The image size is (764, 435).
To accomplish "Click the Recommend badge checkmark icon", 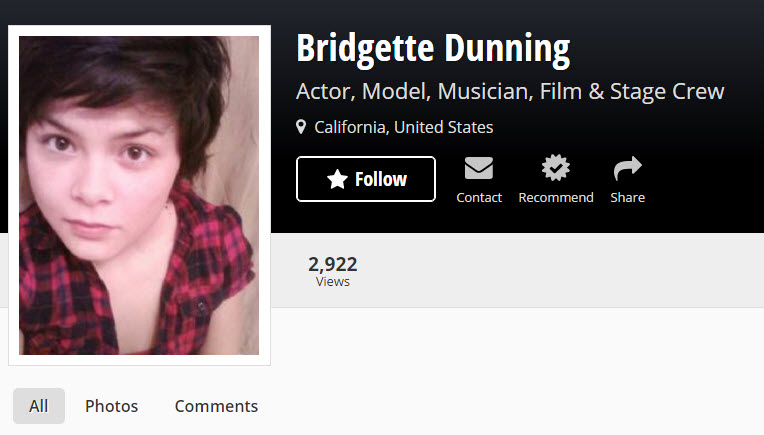I will pyautogui.click(x=555, y=168).
